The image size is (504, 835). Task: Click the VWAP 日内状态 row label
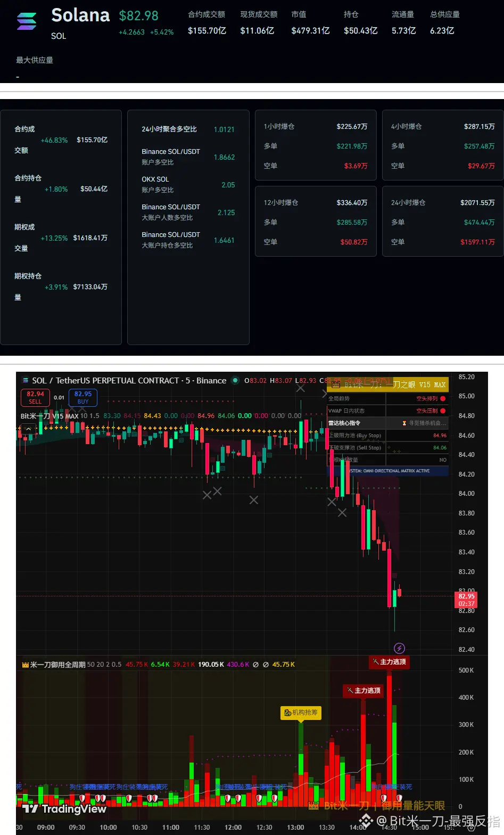point(346,411)
